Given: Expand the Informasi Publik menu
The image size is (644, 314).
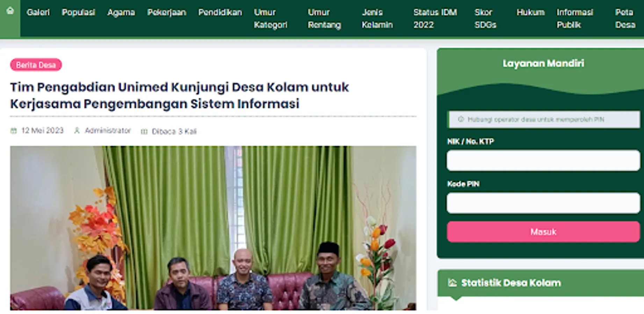Looking at the screenshot, I should pos(575,18).
